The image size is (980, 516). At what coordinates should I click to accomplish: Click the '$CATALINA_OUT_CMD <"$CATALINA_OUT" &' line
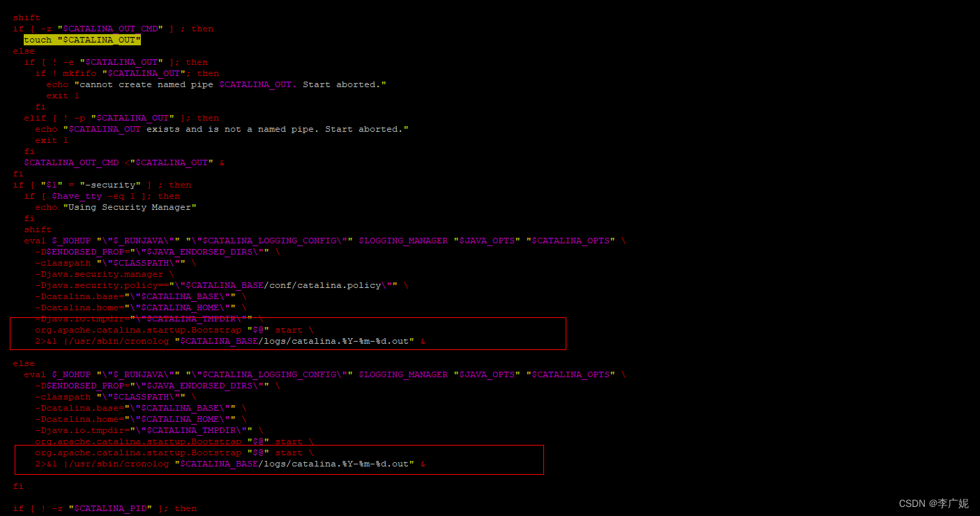pyautogui.click(x=124, y=162)
